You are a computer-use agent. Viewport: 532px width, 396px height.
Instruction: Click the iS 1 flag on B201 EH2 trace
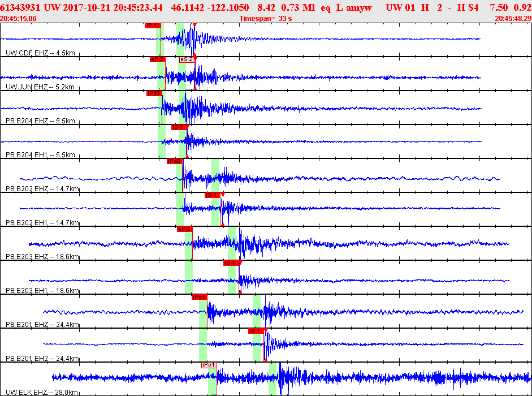click(x=256, y=331)
